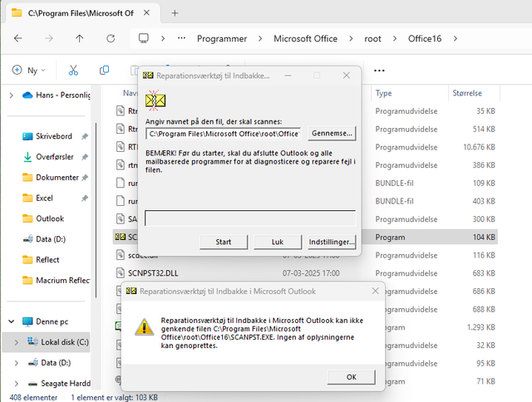Image resolution: width=532 pixels, height=402 pixels.
Task: Click root in the breadcrumb path
Action: tap(372, 39)
